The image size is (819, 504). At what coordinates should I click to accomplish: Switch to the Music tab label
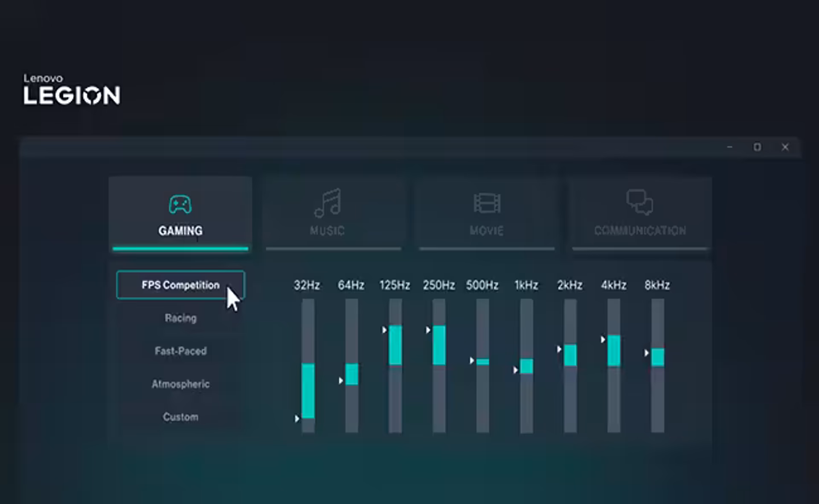327,231
